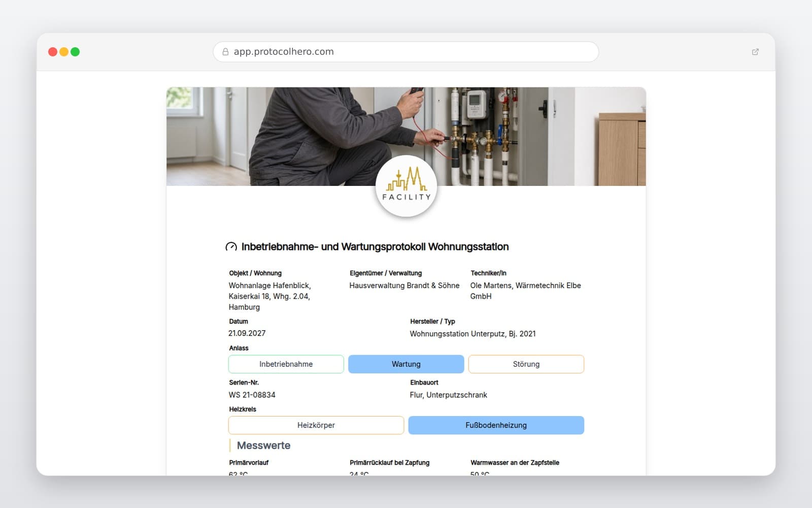Click the Messwerte section heading

[x=264, y=446]
